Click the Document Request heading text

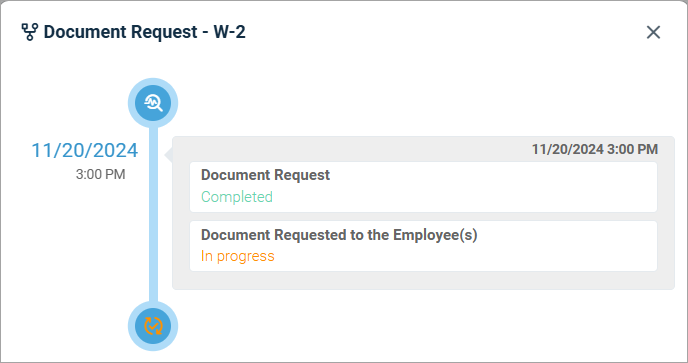[x=265, y=175]
